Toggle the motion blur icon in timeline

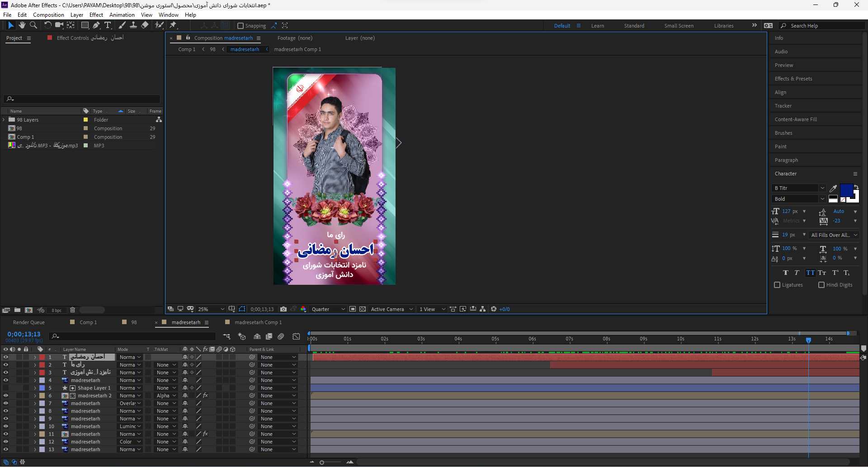coord(281,336)
